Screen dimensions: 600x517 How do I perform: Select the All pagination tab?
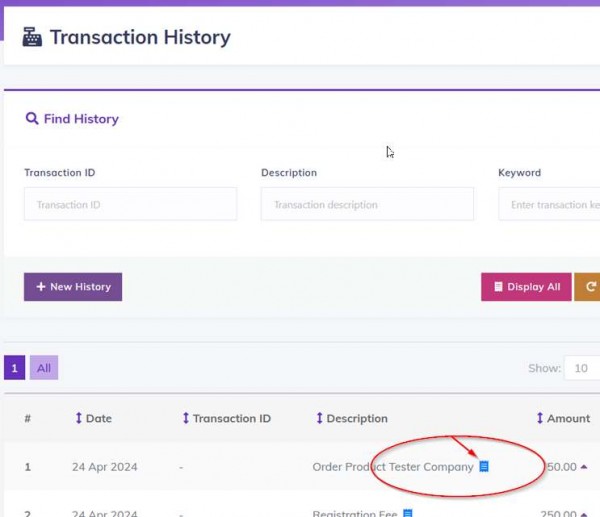pos(44,368)
